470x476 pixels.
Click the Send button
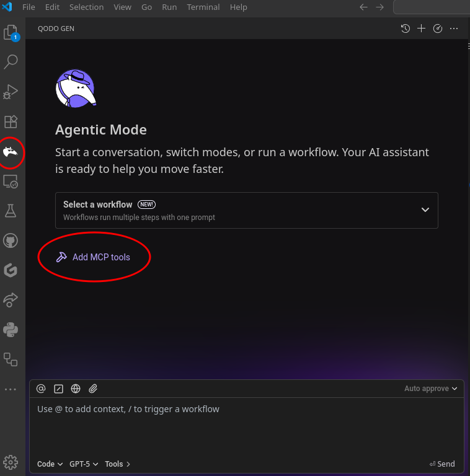(442, 464)
